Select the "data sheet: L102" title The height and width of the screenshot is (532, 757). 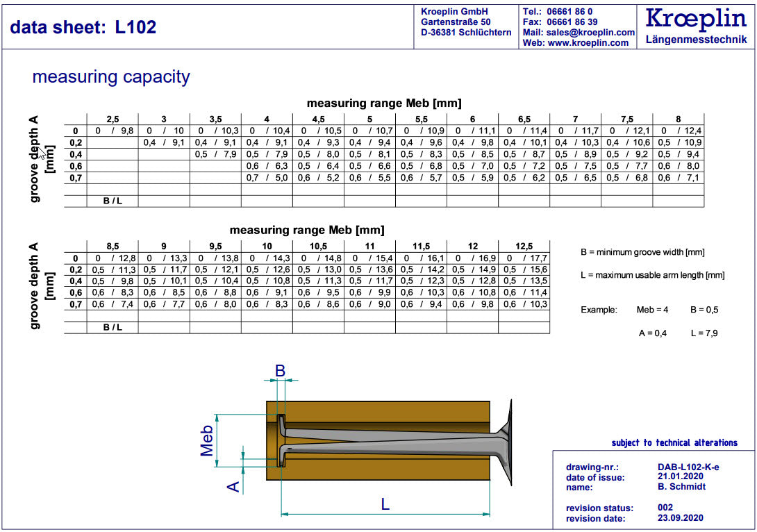pyautogui.click(x=83, y=28)
